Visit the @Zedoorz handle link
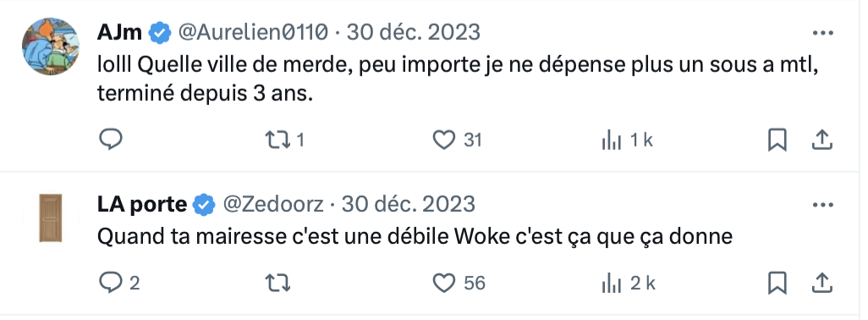The image size is (868, 320). (x=273, y=205)
